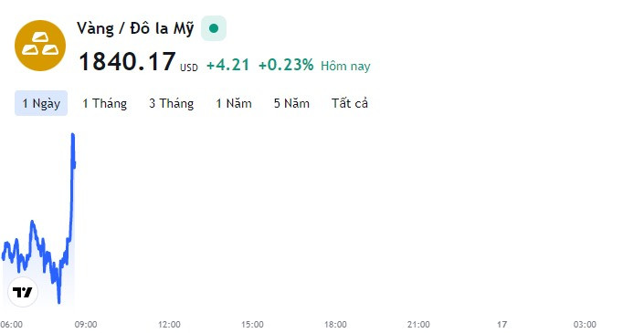Click the 1840.17 price value

coord(127,62)
